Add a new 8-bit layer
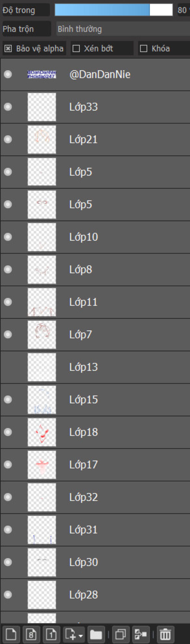This screenshot has width=190, height=644. 31,634
